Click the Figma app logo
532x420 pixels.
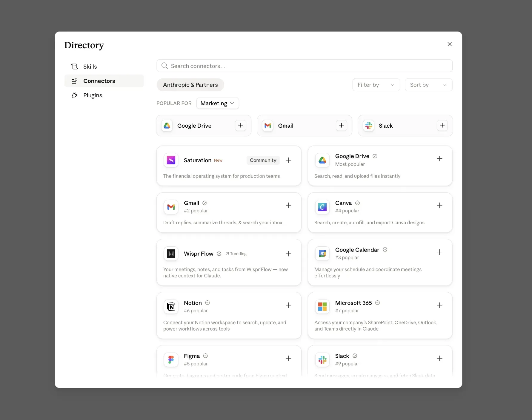click(x=171, y=360)
